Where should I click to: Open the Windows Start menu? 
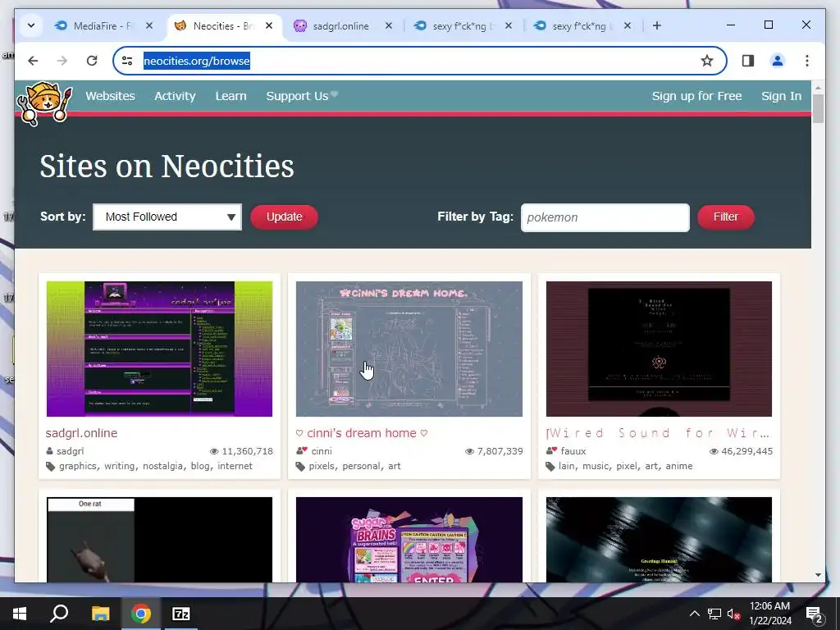coord(20,614)
